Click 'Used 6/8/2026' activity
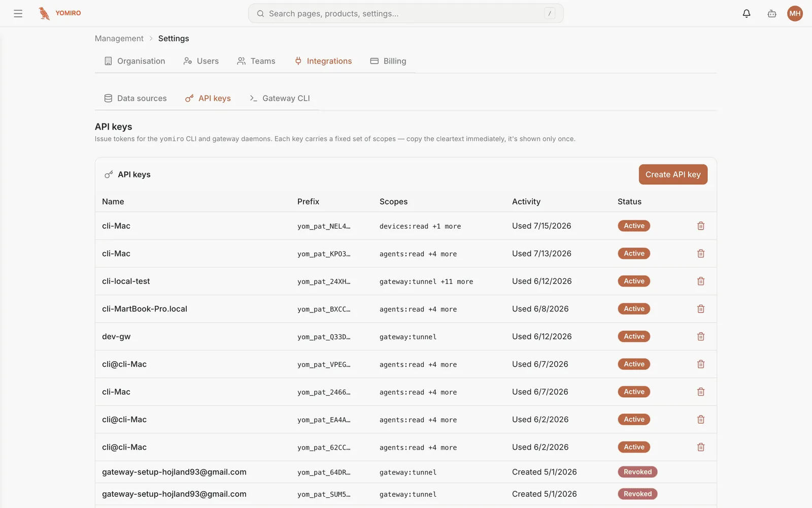Image resolution: width=812 pixels, height=508 pixels. click(x=540, y=309)
